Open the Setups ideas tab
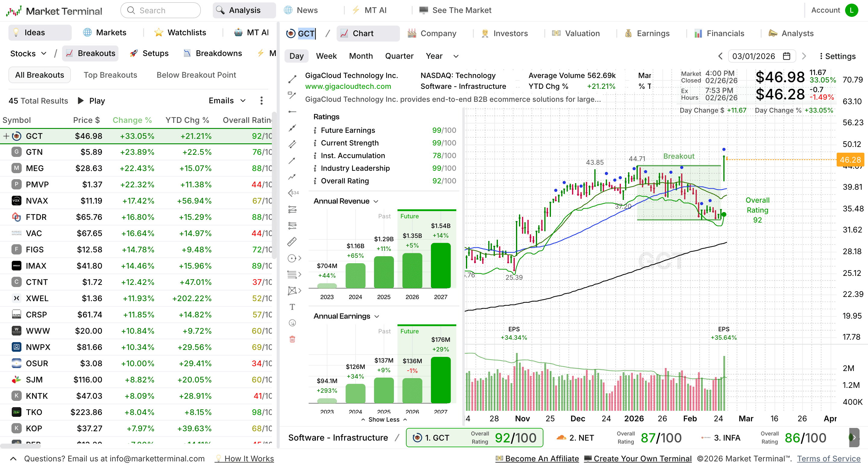 point(149,53)
